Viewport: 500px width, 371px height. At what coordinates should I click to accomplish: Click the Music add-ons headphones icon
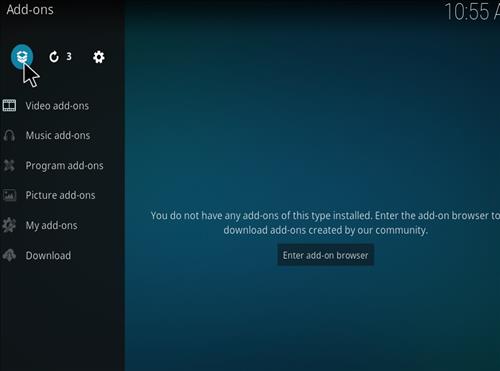[x=9, y=135]
